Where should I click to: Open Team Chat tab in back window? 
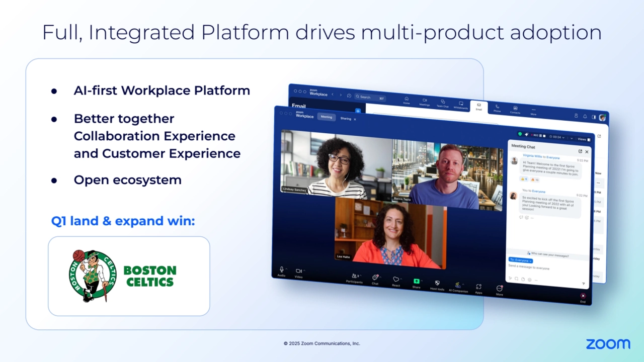[x=443, y=104]
